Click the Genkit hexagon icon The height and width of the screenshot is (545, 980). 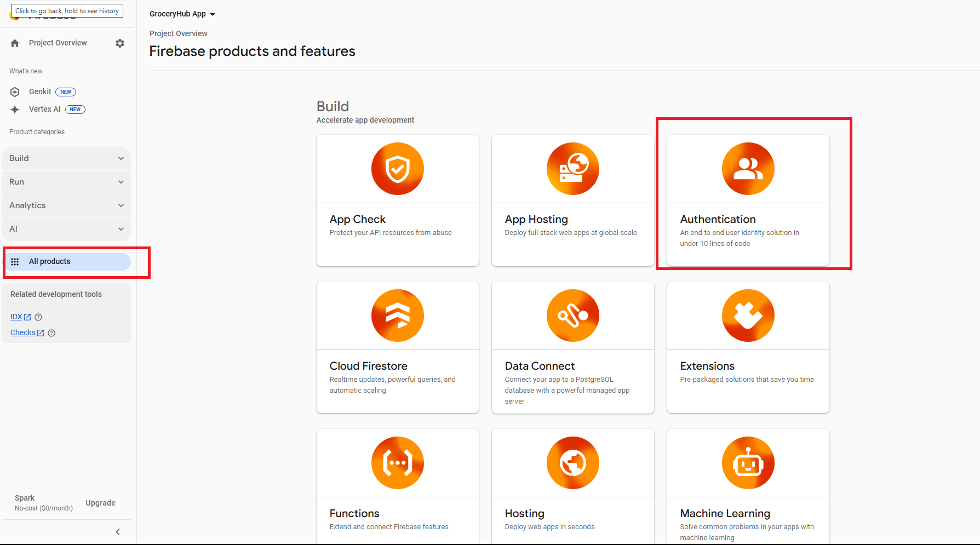click(15, 92)
